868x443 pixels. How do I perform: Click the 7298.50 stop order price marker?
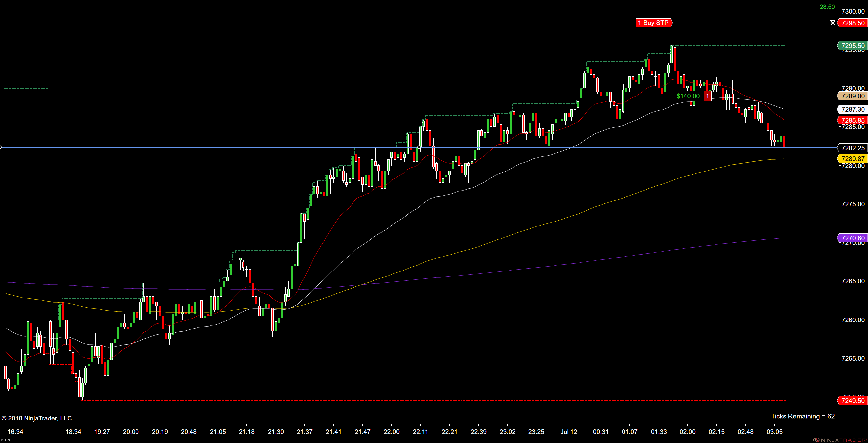pyautogui.click(x=852, y=23)
